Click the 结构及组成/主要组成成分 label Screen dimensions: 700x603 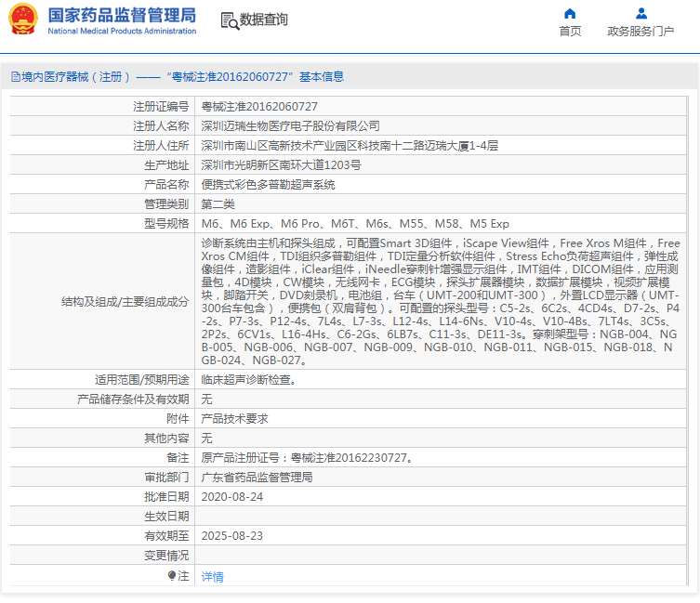[x=125, y=302]
